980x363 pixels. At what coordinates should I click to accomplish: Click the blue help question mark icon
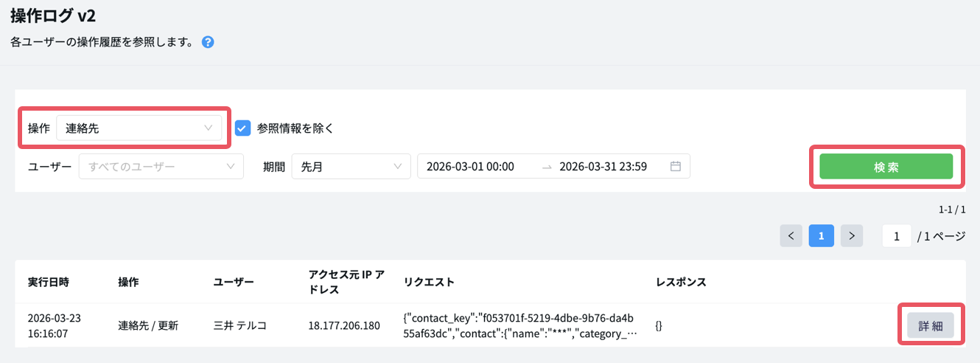[208, 42]
